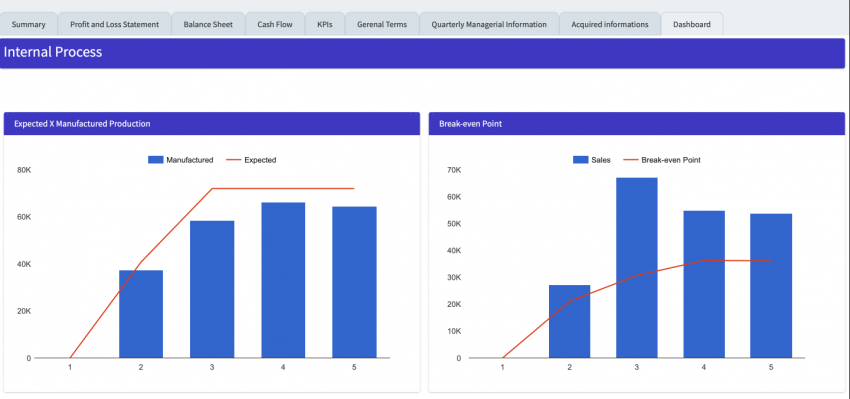Click the 40K label on production chart axis

tap(24, 264)
